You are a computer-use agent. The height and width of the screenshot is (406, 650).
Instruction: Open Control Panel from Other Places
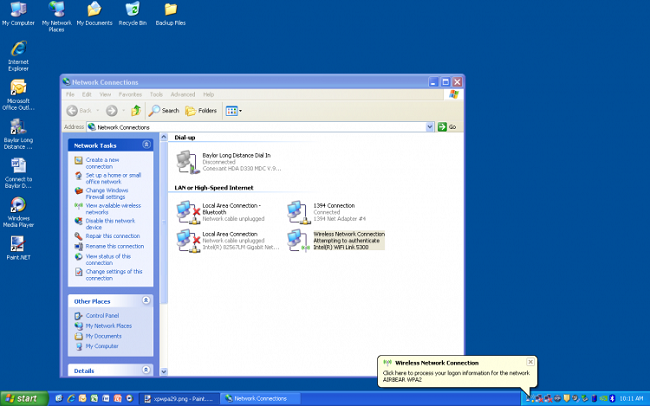pos(102,316)
